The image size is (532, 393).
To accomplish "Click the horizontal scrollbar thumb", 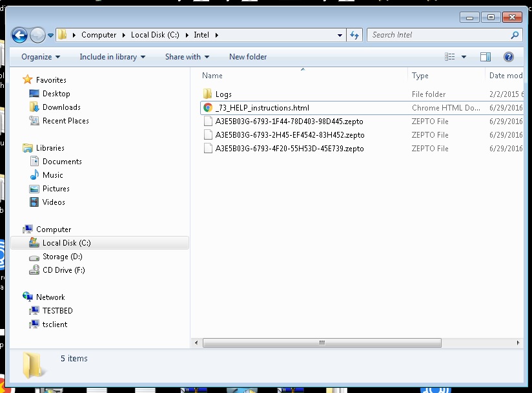I will [x=322, y=343].
